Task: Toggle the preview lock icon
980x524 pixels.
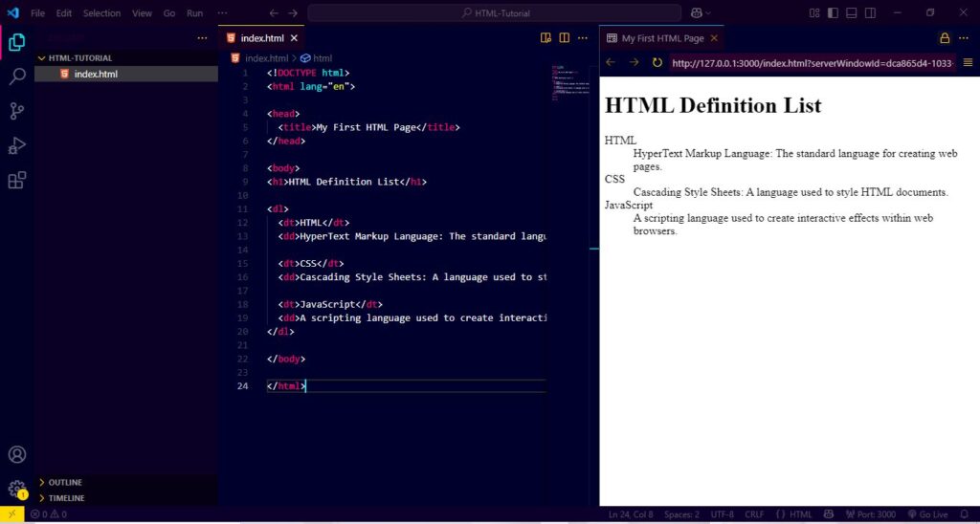Action: click(945, 38)
